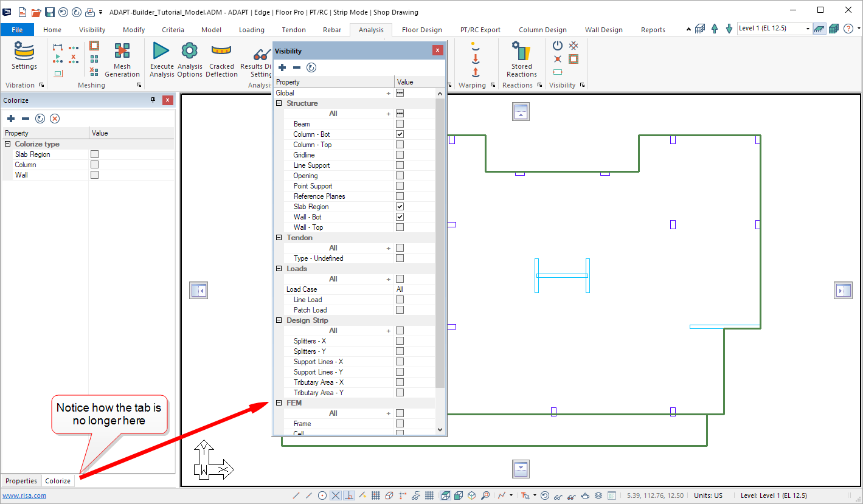Click the refresh icon in Visibility panel

(311, 67)
